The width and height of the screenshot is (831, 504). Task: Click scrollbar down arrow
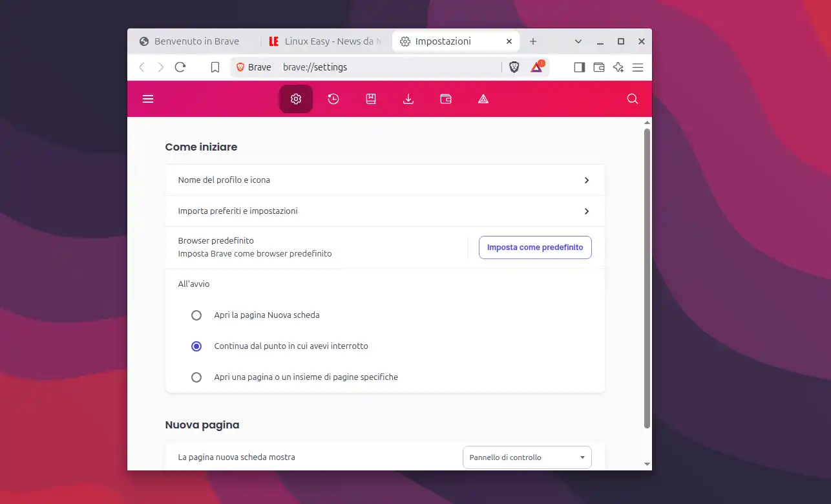pos(647,464)
